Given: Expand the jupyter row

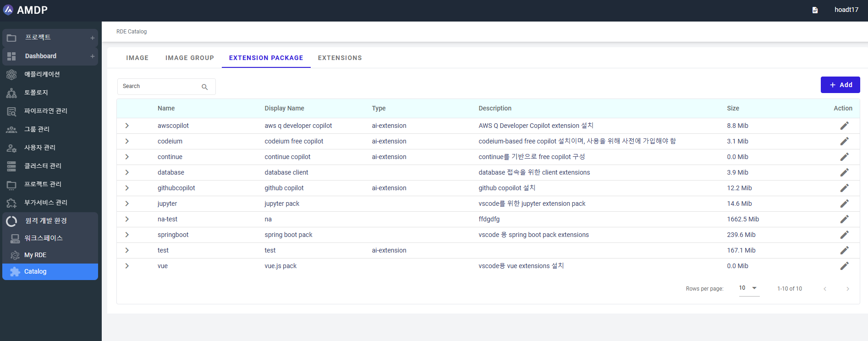Looking at the screenshot, I should pos(127,203).
